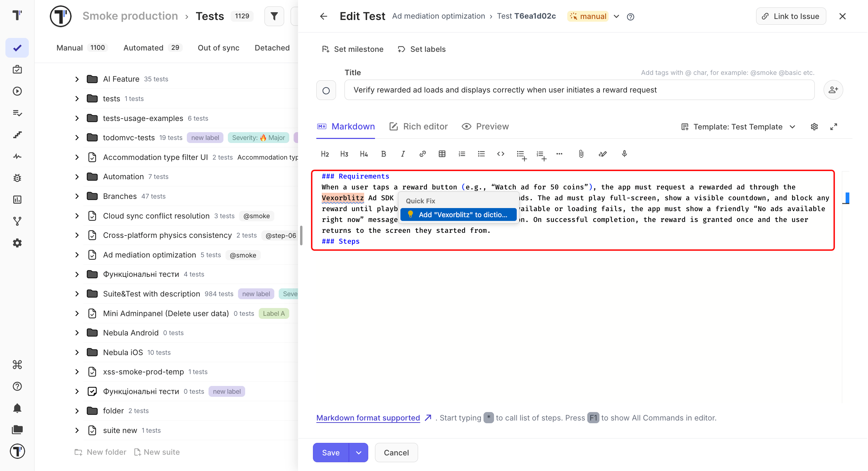
Task: Insert bulleted list from toolbar
Action: [481, 154]
